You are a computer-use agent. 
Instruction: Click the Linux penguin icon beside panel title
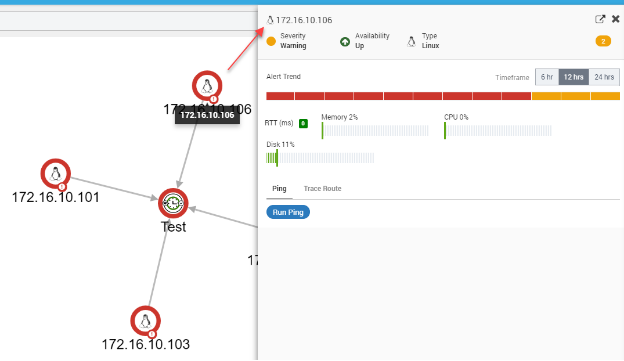click(x=270, y=20)
